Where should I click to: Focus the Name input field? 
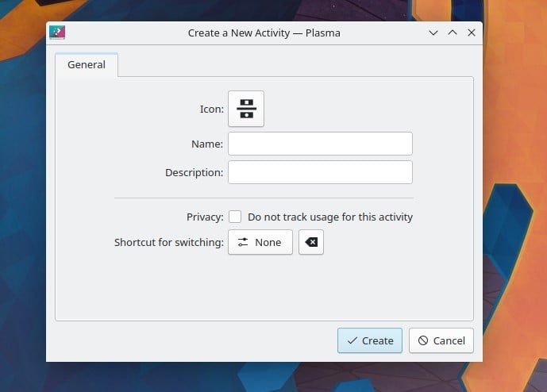[x=320, y=144]
